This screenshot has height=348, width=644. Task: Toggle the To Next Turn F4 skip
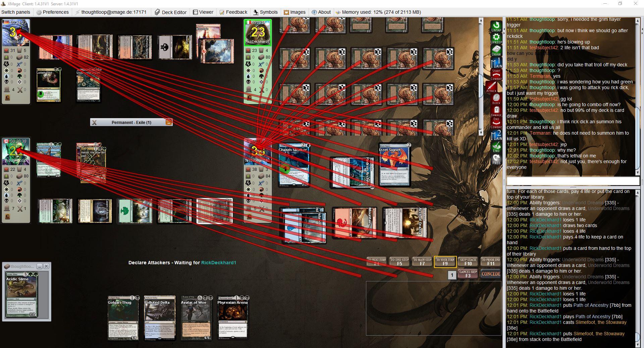click(x=377, y=262)
